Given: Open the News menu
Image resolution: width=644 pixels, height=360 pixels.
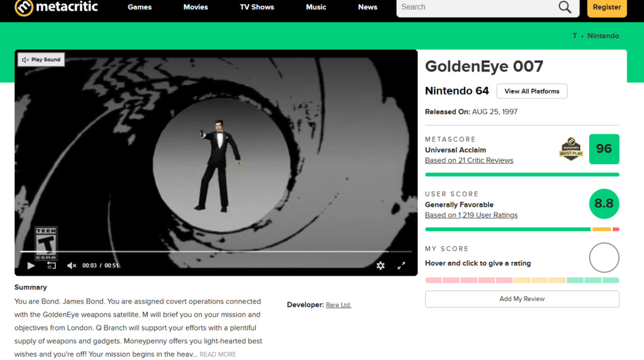Looking at the screenshot, I should pyautogui.click(x=367, y=7).
